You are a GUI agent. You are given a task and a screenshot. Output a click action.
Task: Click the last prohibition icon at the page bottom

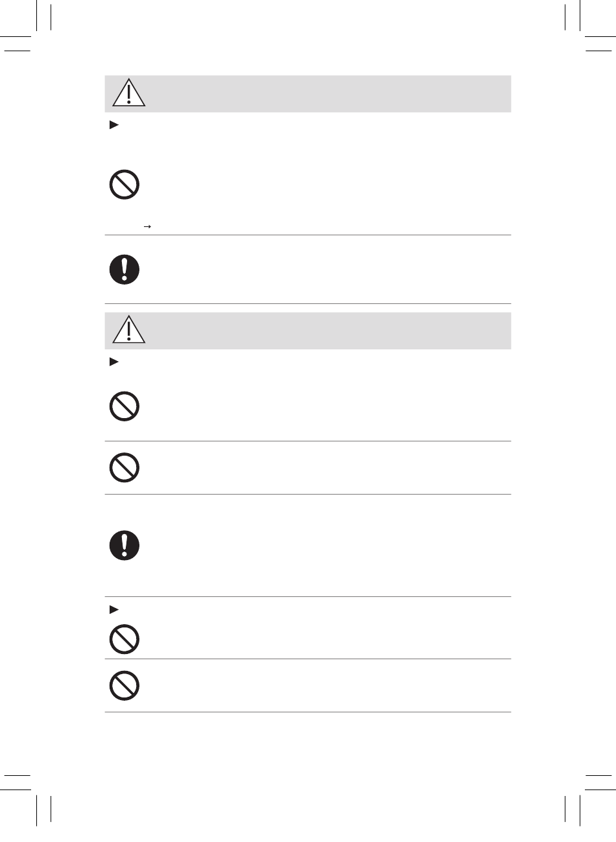pyautogui.click(x=124, y=684)
